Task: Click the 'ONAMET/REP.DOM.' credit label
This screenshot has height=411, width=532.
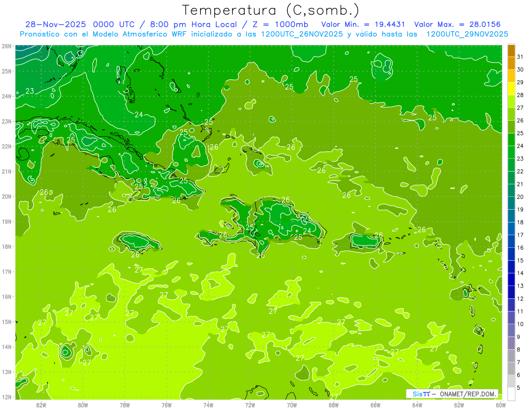Action: [x=468, y=394]
